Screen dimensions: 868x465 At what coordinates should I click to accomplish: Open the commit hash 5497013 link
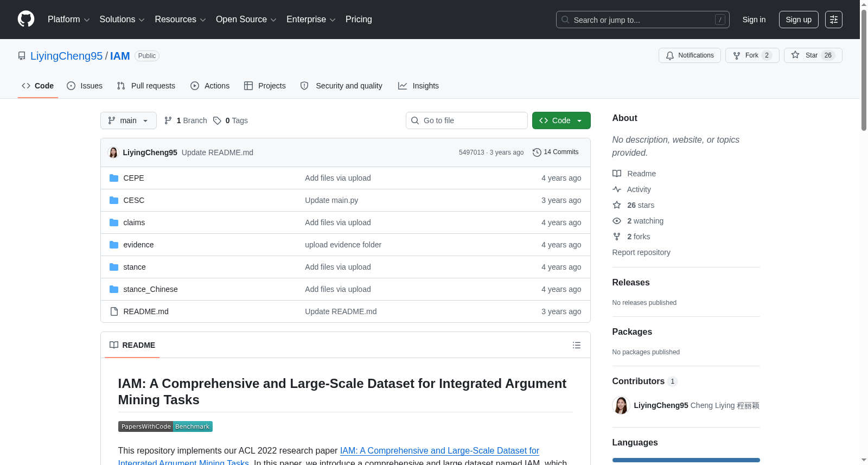pos(471,152)
